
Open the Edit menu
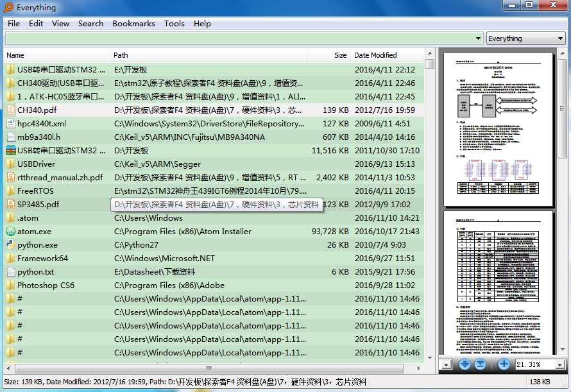coord(36,23)
